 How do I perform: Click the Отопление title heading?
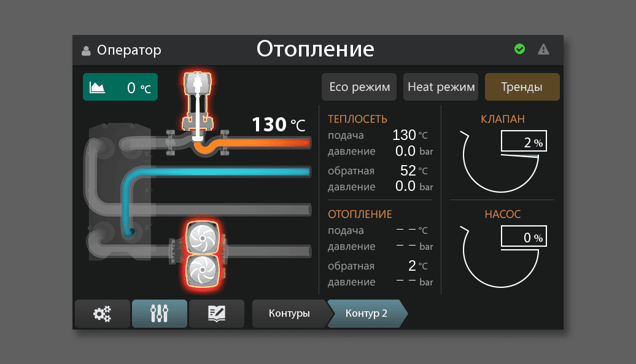(315, 49)
